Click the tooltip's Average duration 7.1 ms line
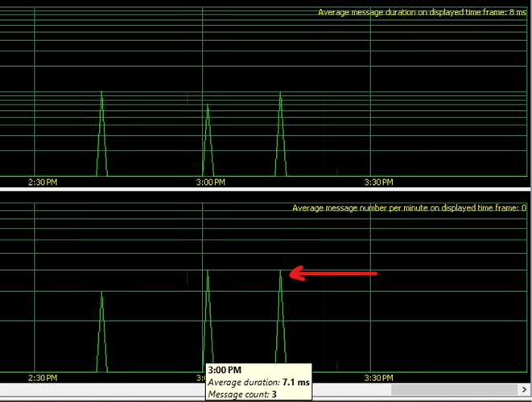 pyautogui.click(x=258, y=383)
